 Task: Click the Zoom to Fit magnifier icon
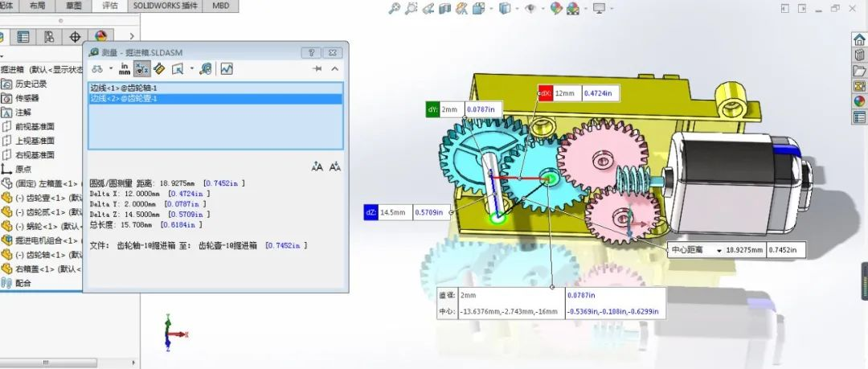pyautogui.click(x=394, y=9)
